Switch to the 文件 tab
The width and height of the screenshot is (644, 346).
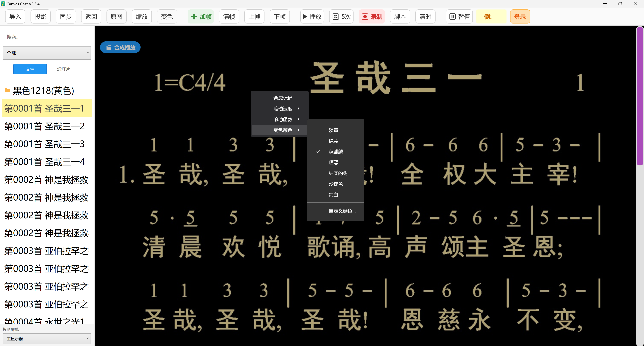point(30,69)
